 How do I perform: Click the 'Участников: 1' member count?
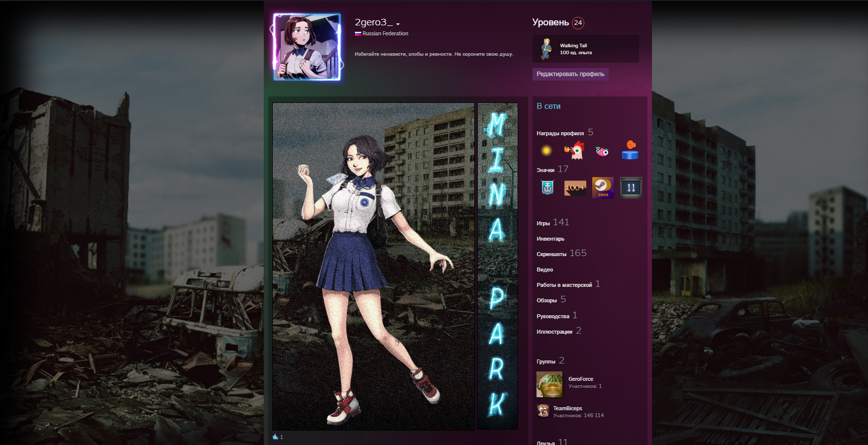tap(585, 386)
